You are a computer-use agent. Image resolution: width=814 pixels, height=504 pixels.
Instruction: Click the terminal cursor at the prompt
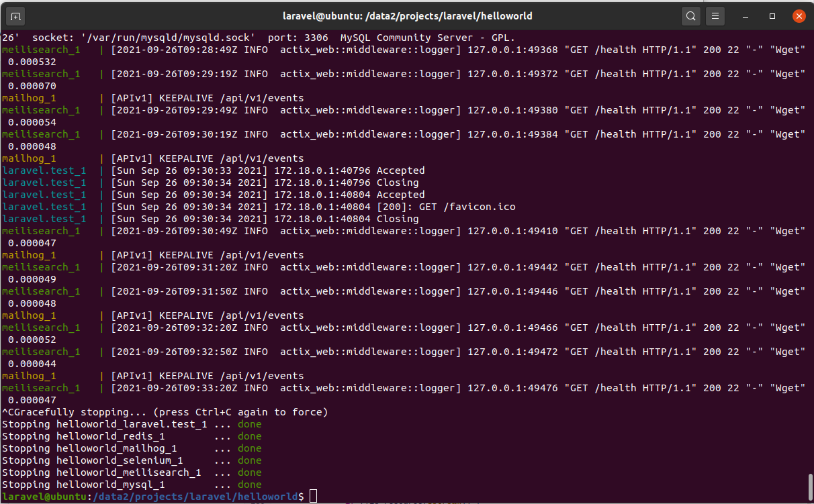coord(313,497)
